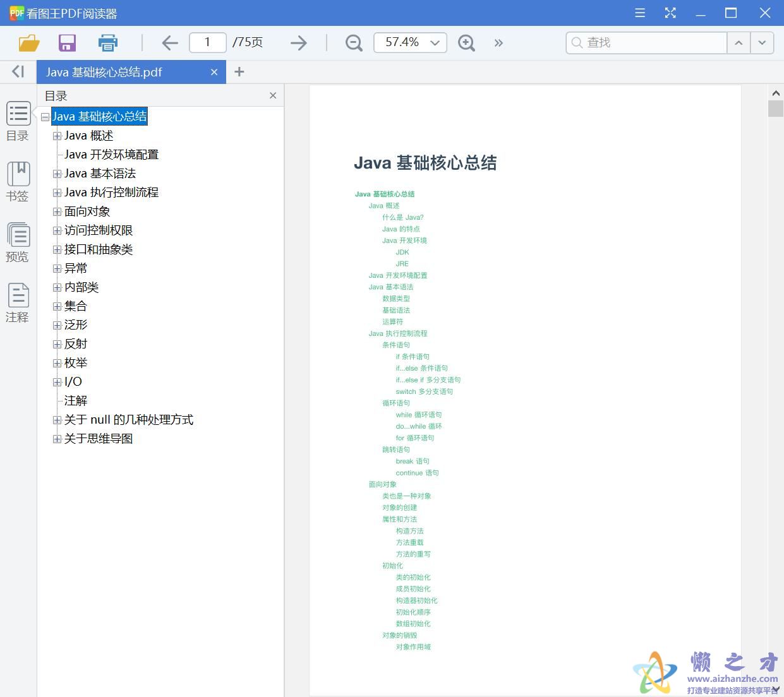This screenshot has width=784, height=697.
Task: Find previous search result arrow
Action: tap(739, 43)
